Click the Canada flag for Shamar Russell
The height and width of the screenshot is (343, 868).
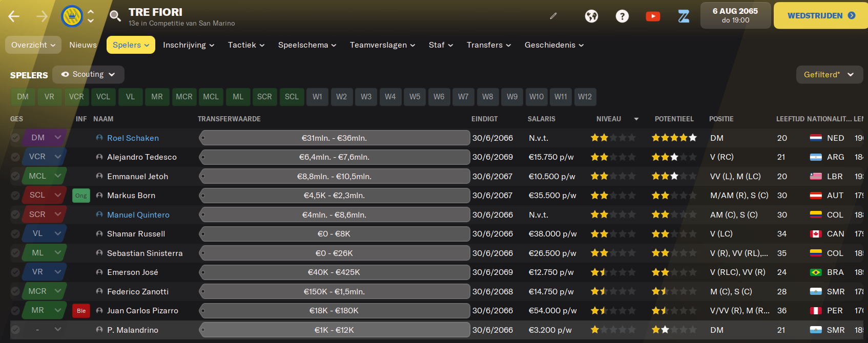click(816, 234)
